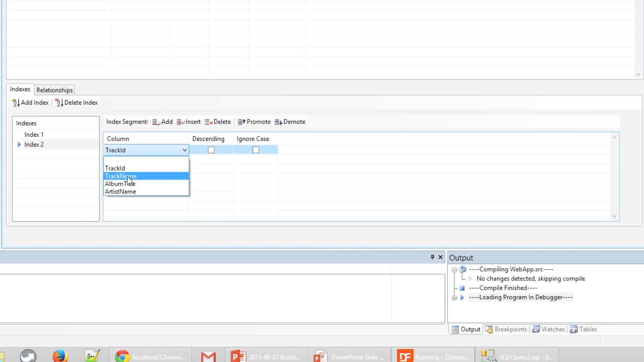Viewport: 644px width, 362px height.
Task: Demote the index segment
Action: pyautogui.click(x=290, y=122)
